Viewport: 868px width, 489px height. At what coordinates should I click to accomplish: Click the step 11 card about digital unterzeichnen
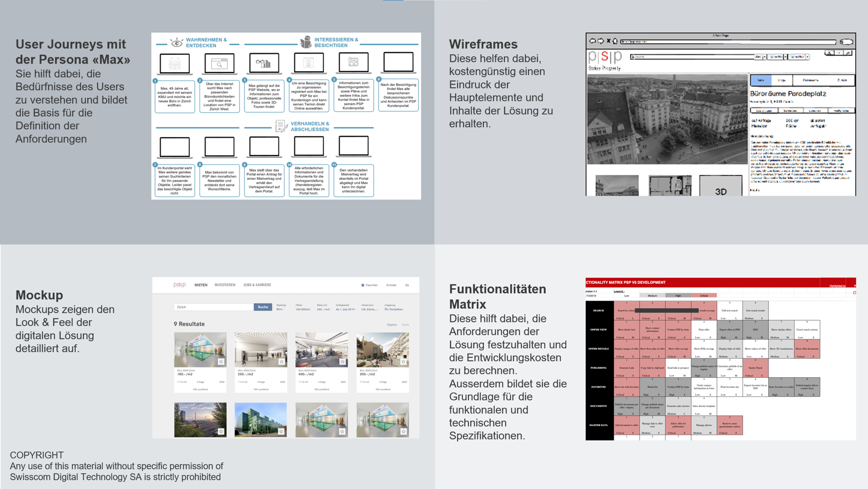(x=353, y=180)
